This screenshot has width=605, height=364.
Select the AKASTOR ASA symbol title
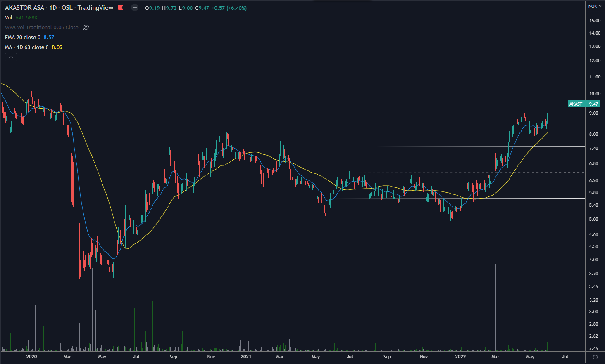click(24, 8)
